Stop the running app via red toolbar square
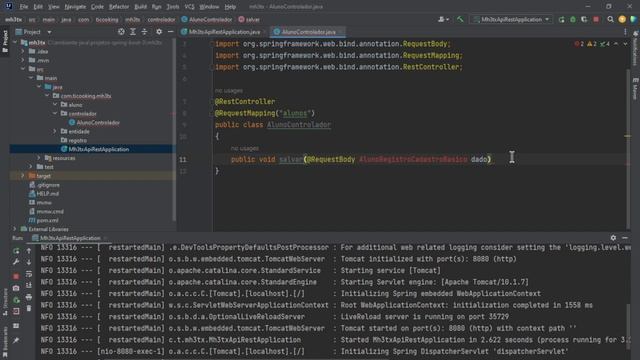The image size is (640, 360). click(596, 19)
